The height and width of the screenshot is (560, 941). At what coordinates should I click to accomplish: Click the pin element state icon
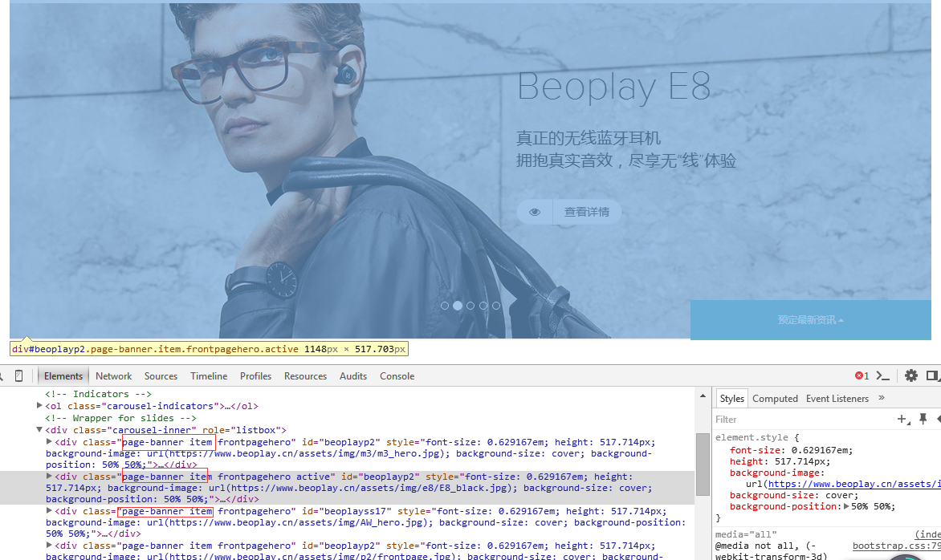[923, 419]
